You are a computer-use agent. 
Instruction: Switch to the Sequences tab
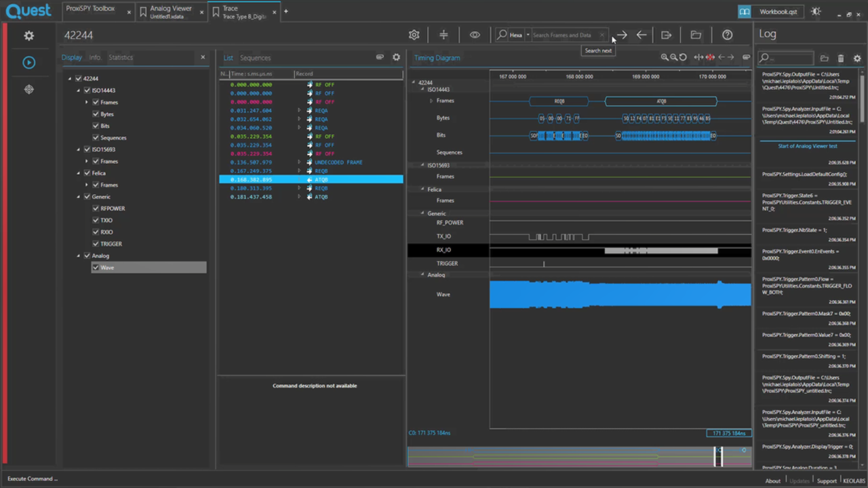(x=255, y=58)
